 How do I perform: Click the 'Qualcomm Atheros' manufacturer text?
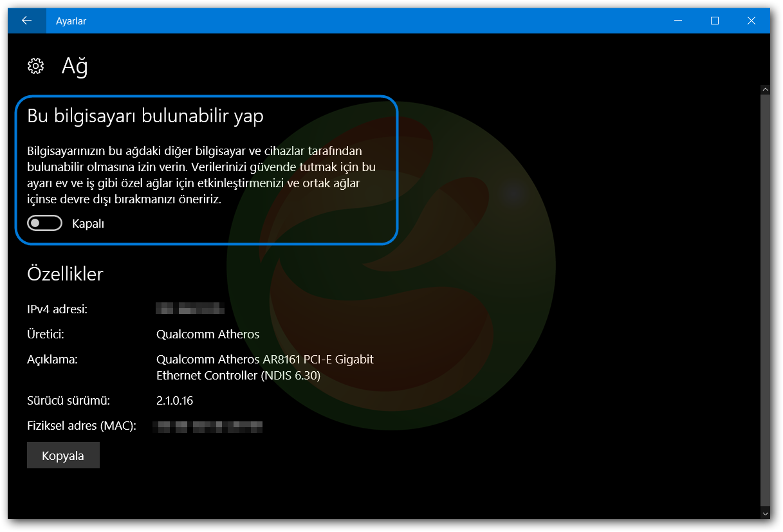207,334
